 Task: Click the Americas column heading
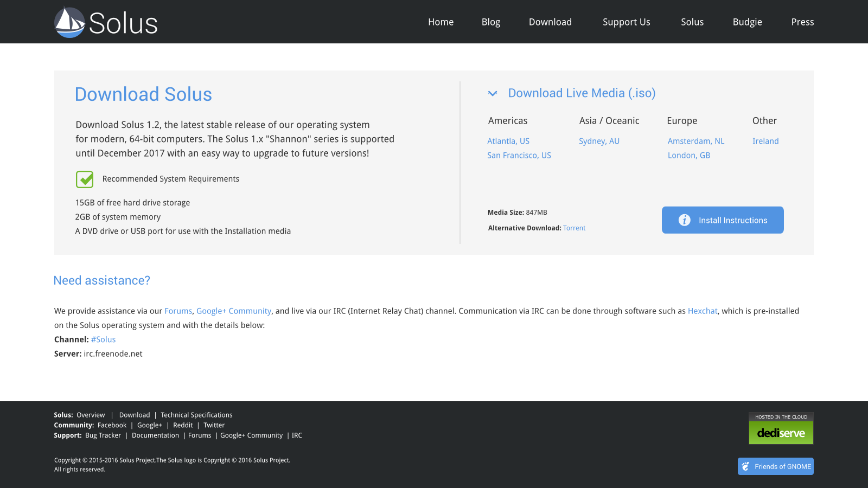(x=508, y=121)
